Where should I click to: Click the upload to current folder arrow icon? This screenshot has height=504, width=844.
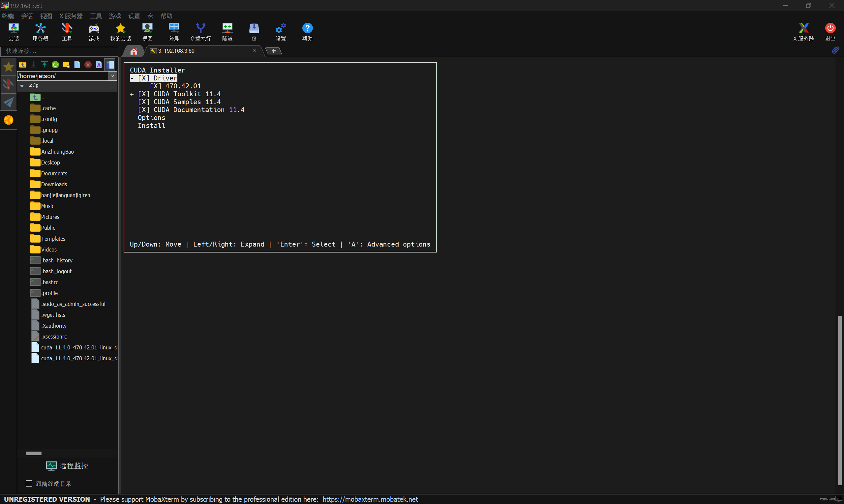pos(45,65)
